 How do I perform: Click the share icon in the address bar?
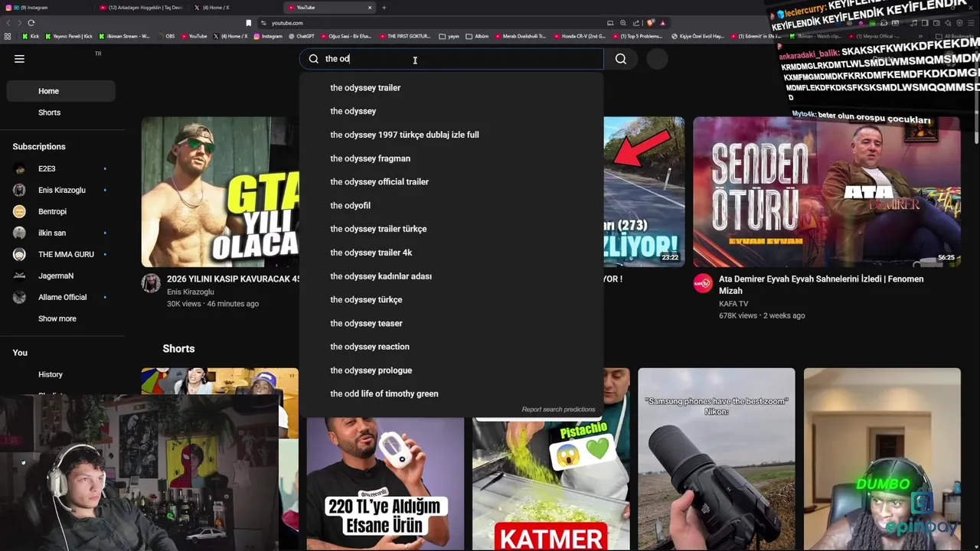click(636, 23)
